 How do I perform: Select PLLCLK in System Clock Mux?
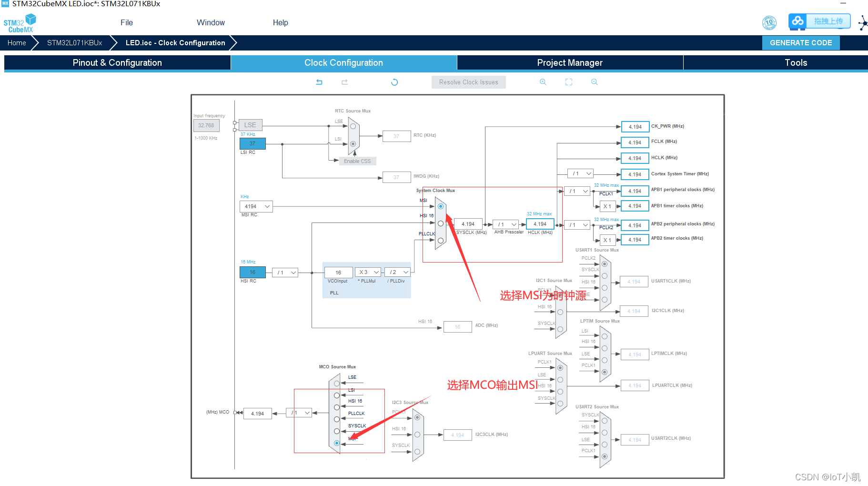(441, 241)
